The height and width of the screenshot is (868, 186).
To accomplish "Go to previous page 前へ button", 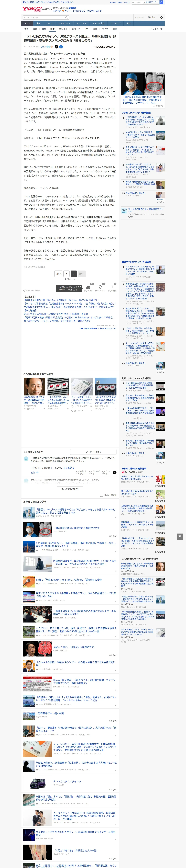I will [58, 274].
